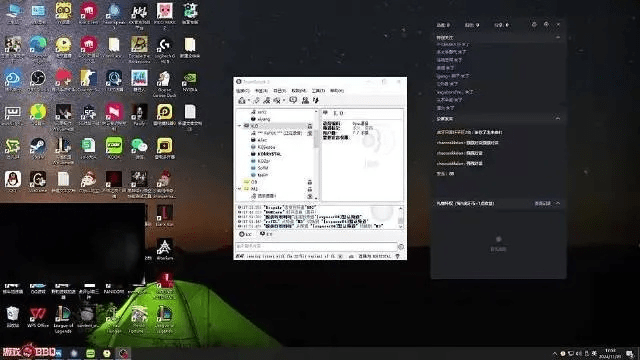
Task: Click the channel tree vertical scrollbar
Action: tap(316, 154)
